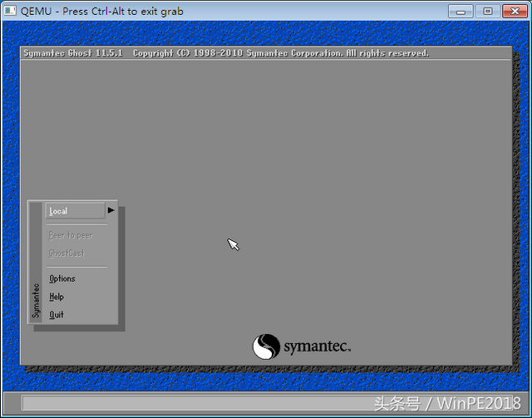532x418 pixels.
Task: Expand the Local submenu arrow
Action: point(111,210)
